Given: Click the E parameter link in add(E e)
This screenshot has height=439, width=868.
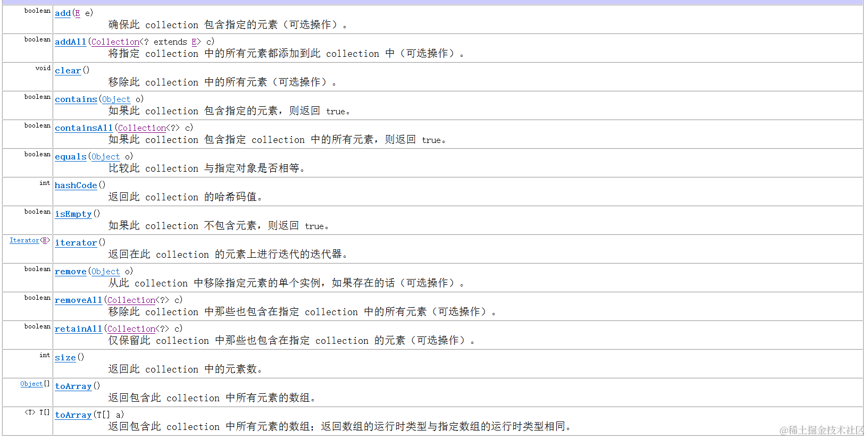Looking at the screenshot, I should 78,13.
